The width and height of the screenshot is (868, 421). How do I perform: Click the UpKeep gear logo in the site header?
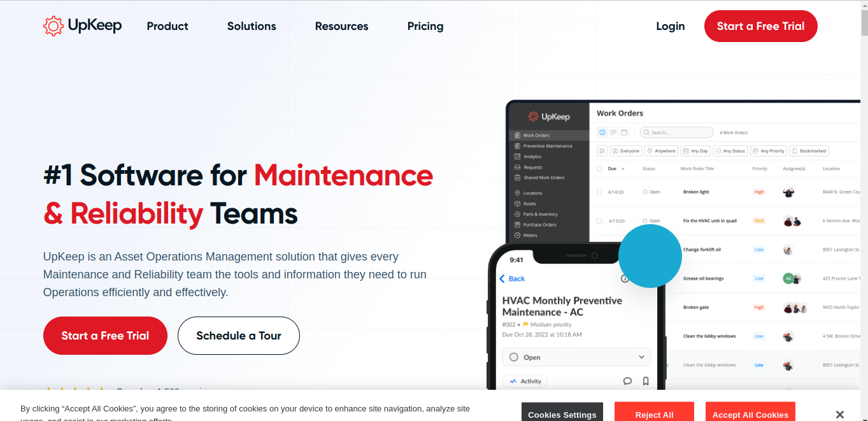[83, 26]
